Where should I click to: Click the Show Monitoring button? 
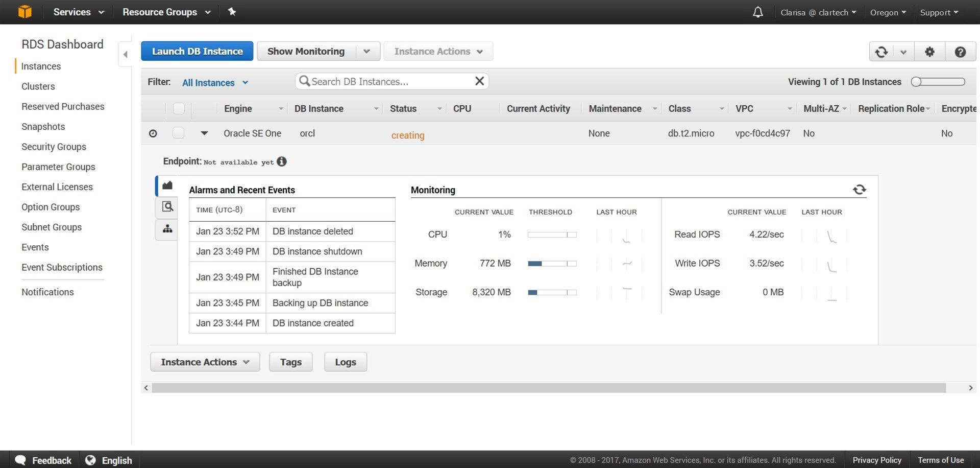pyautogui.click(x=306, y=51)
